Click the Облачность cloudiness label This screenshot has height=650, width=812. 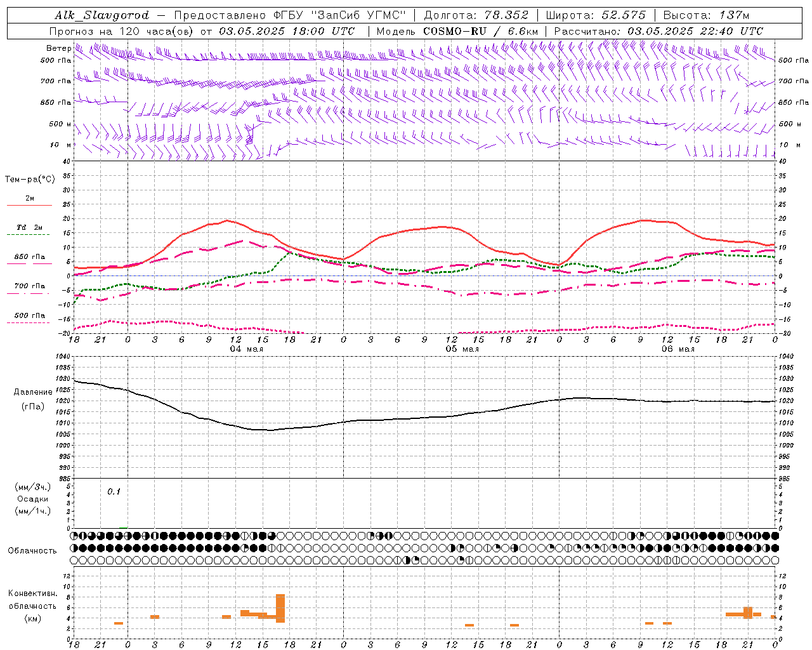[32, 551]
